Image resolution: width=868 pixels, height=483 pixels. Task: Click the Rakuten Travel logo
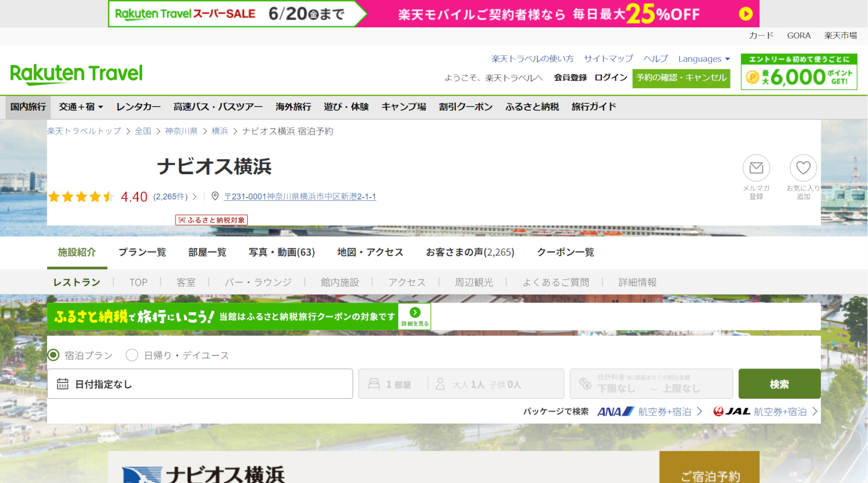pos(75,72)
